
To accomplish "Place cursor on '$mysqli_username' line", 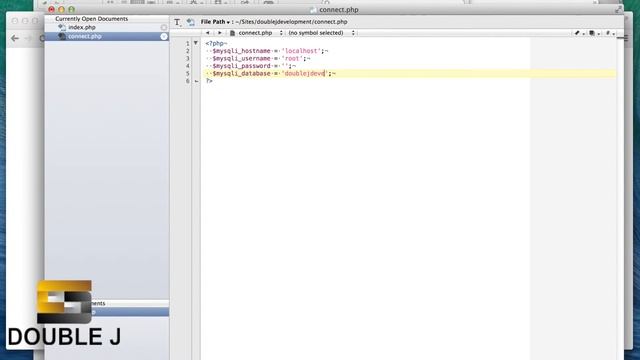I will [x=258, y=58].
